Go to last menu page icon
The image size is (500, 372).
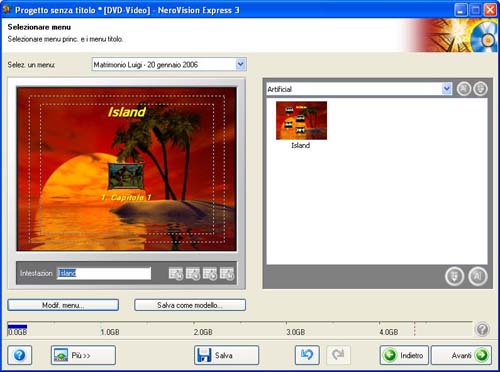[227, 274]
